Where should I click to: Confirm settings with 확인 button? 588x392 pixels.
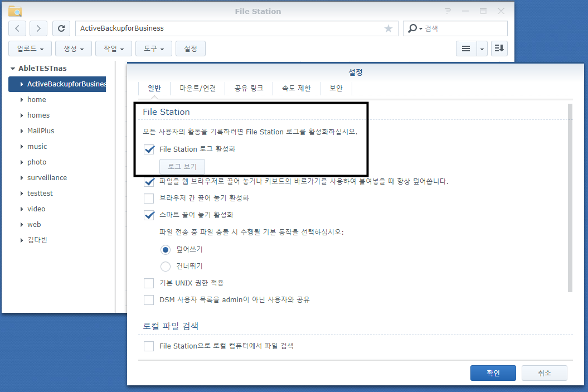[x=493, y=373]
